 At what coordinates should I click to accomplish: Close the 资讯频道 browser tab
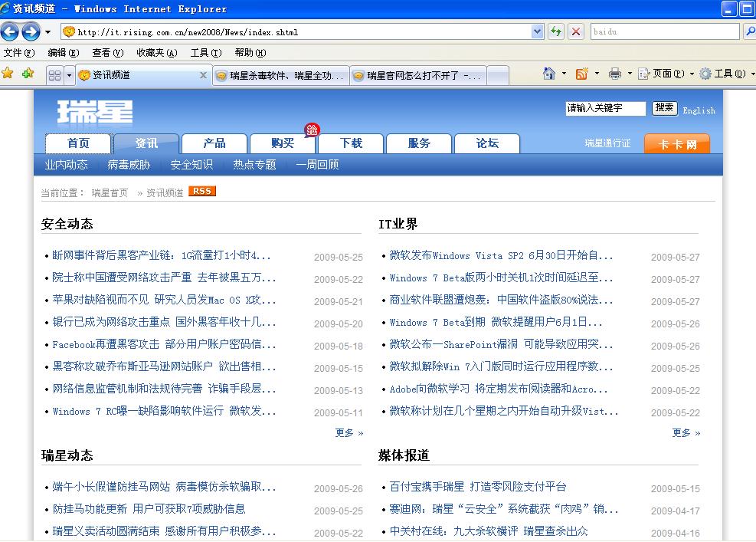click(203, 75)
